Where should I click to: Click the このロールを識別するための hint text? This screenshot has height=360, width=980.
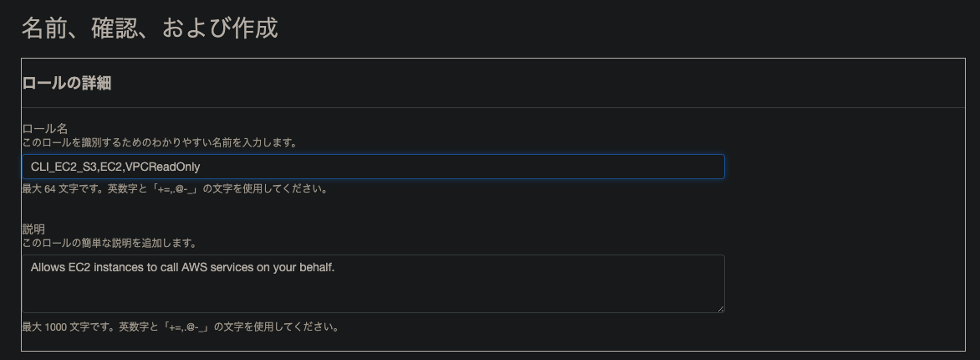tap(160, 142)
